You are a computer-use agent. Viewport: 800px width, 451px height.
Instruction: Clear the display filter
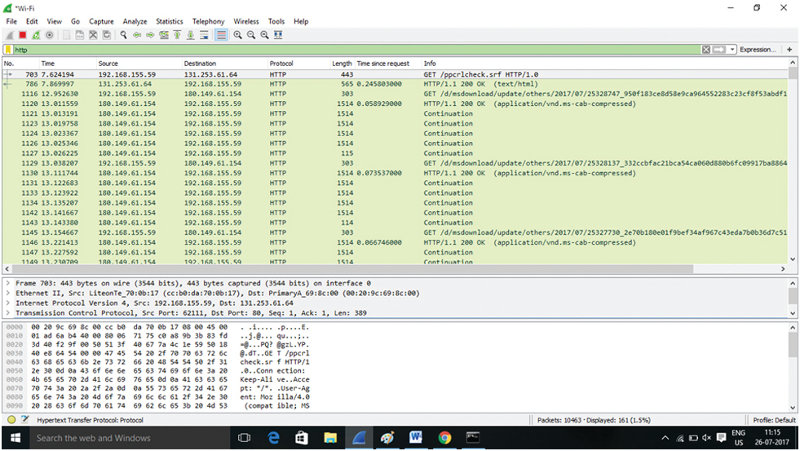tap(707, 48)
